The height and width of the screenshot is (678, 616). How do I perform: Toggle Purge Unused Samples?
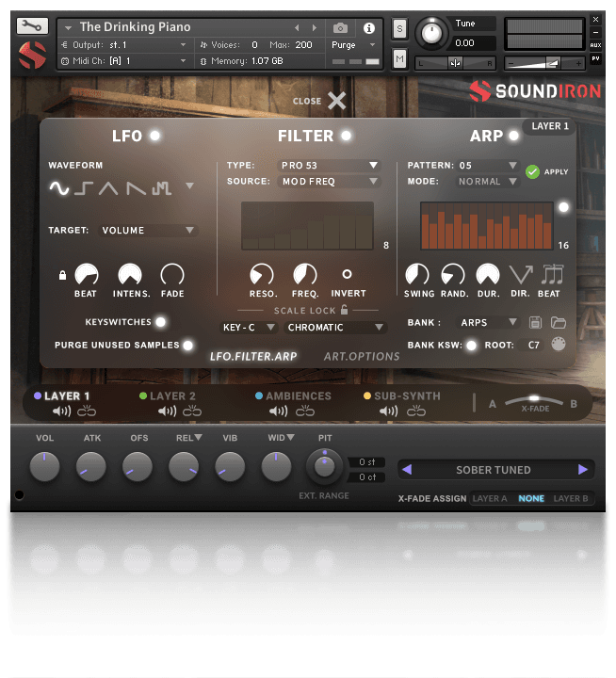(x=187, y=345)
